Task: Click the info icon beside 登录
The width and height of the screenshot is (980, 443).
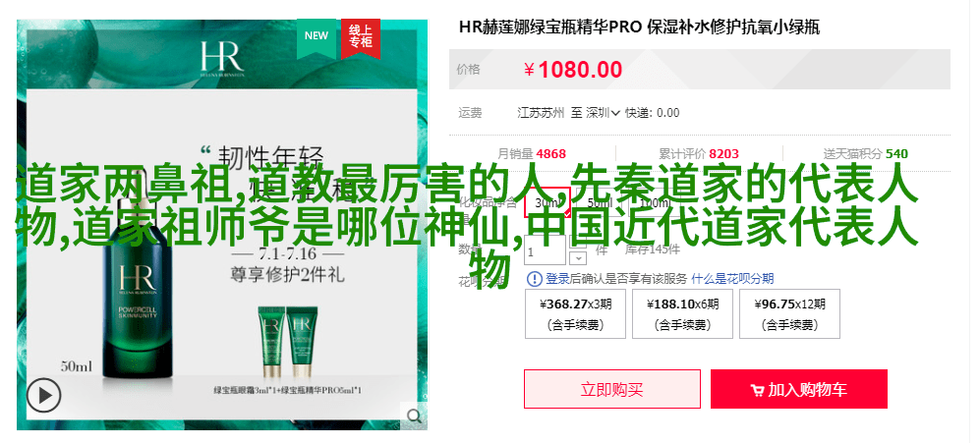Action: (x=535, y=279)
